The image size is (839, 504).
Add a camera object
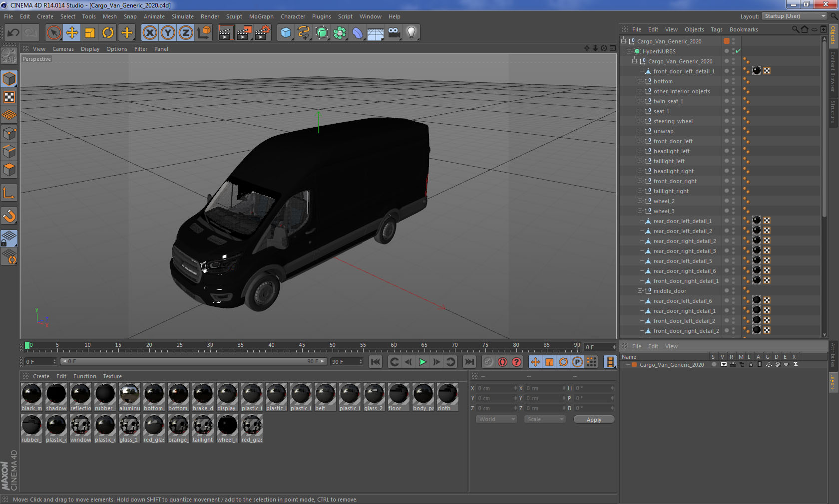pyautogui.click(x=394, y=33)
